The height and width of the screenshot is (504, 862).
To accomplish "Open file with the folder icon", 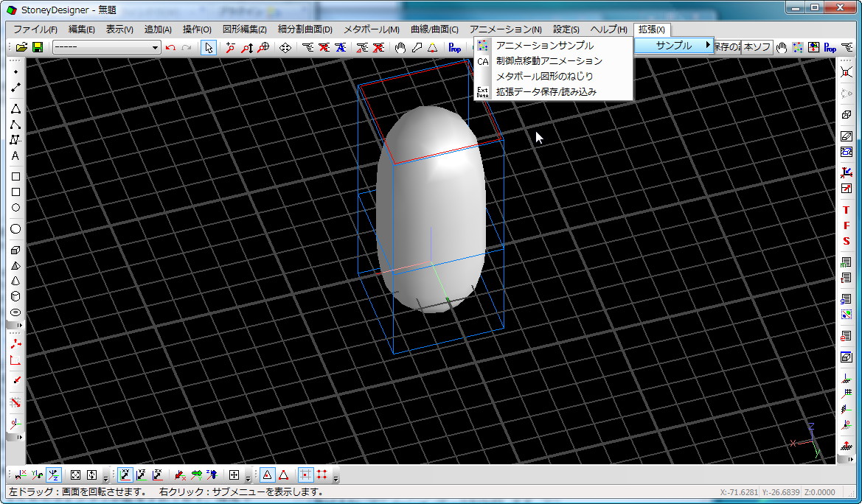I will 21,47.
